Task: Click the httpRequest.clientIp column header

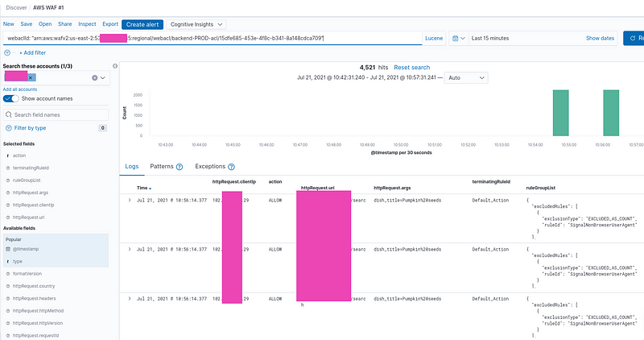Action: tap(234, 182)
